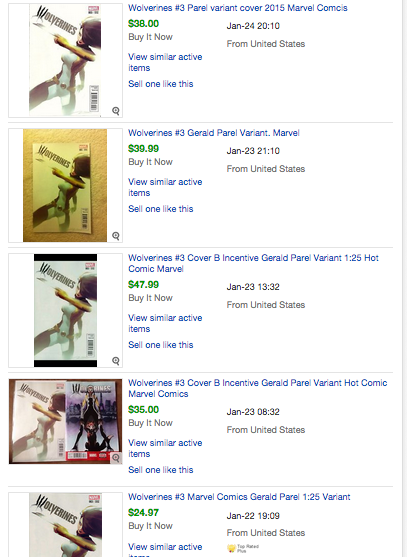Click the magnifier icon on the $38.00 listing thumbnail
Viewport: 407px width, 557px height.
click(116, 111)
